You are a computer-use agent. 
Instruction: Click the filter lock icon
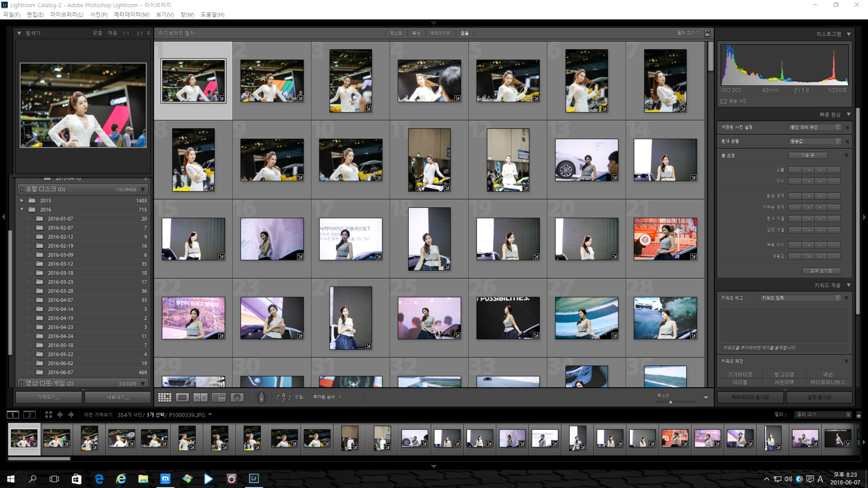click(x=707, y=33)
